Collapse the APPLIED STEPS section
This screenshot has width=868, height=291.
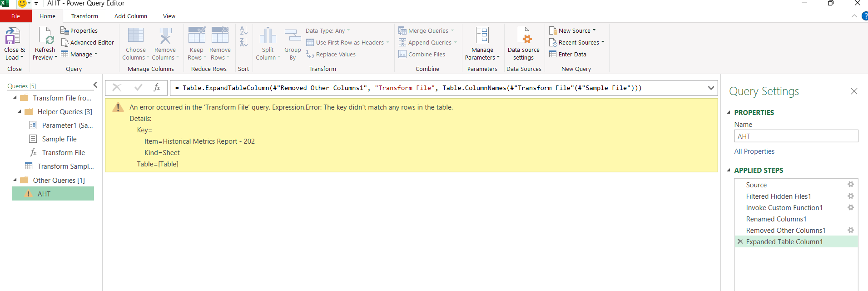tap(729, 170)
